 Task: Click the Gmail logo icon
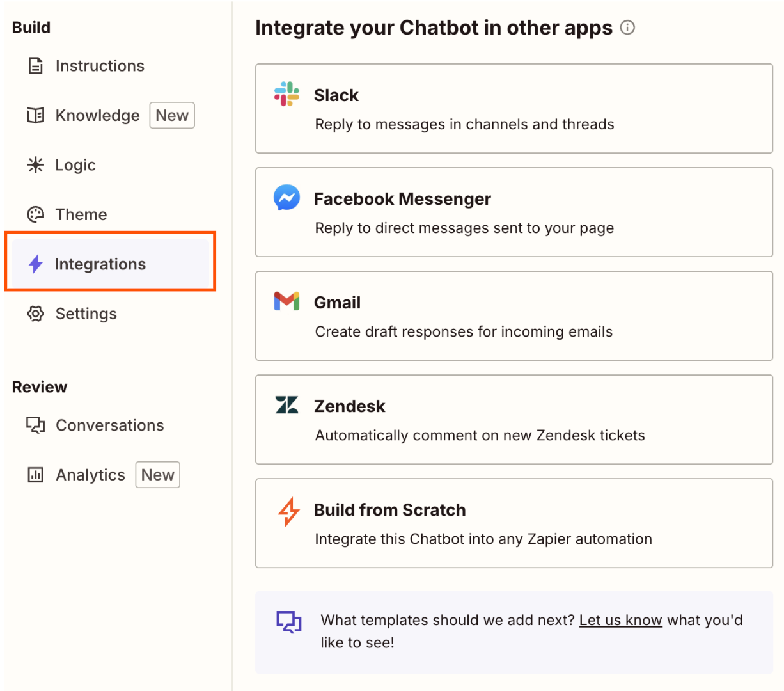286,301
